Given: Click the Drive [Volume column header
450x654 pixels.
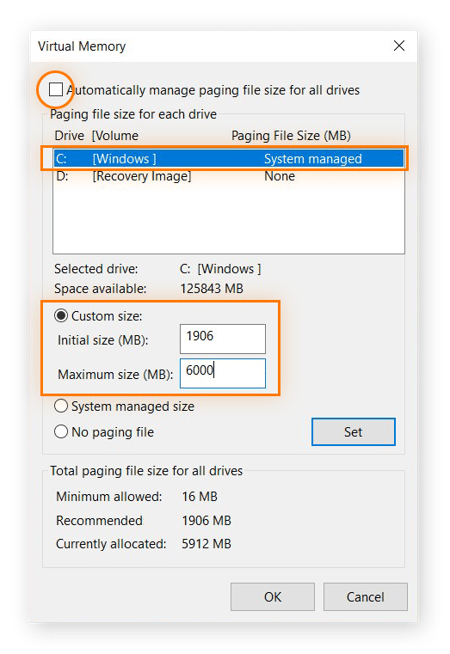Looking at the screenshot, I should tap(96, 136).
